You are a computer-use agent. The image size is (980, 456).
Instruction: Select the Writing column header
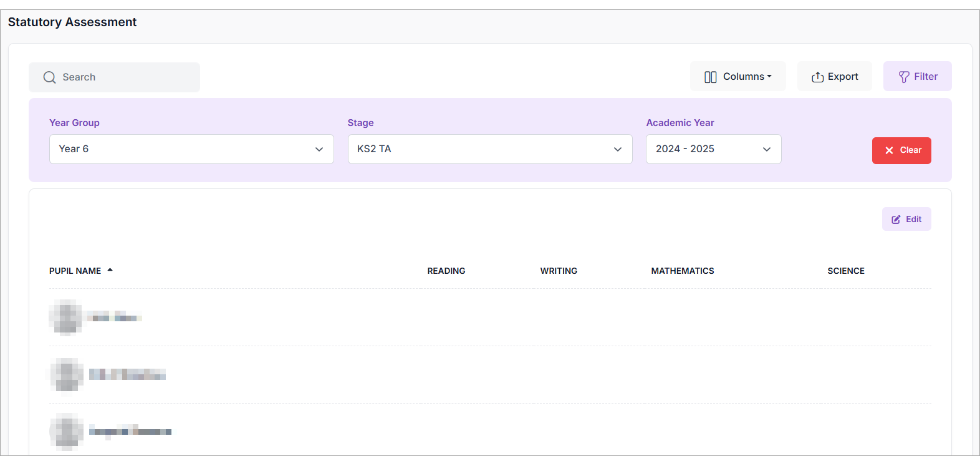coord(559,271)
